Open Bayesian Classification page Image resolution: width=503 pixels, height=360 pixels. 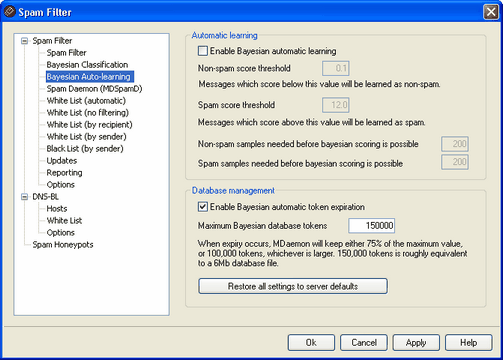pos(87,65)
